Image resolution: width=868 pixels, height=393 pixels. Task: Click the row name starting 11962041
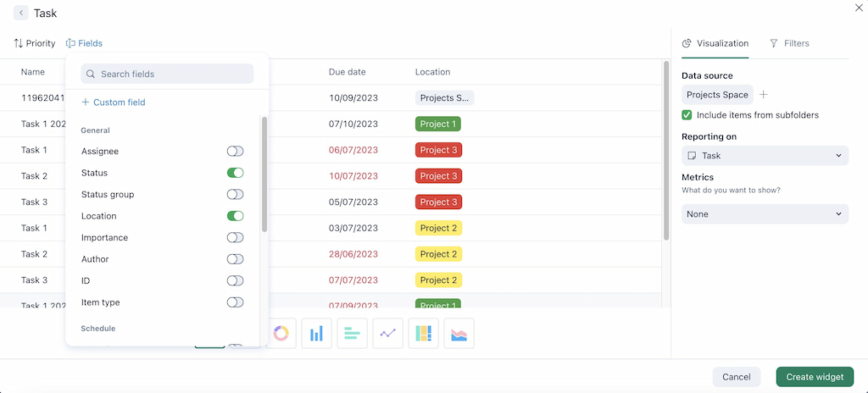pos(43,98)
